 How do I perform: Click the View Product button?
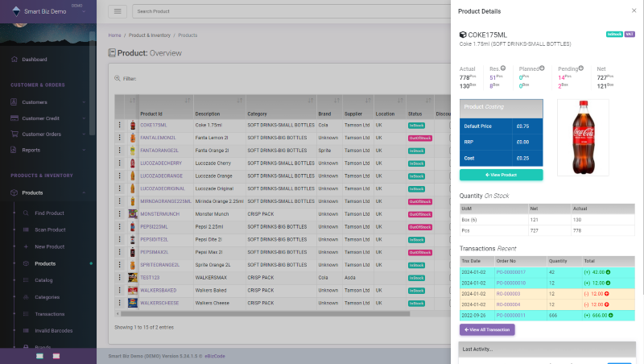click(x=501, y=175)
